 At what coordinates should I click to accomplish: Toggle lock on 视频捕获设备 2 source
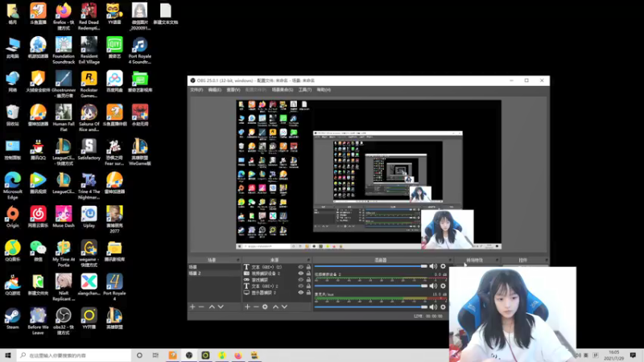[x=308, y=274]
